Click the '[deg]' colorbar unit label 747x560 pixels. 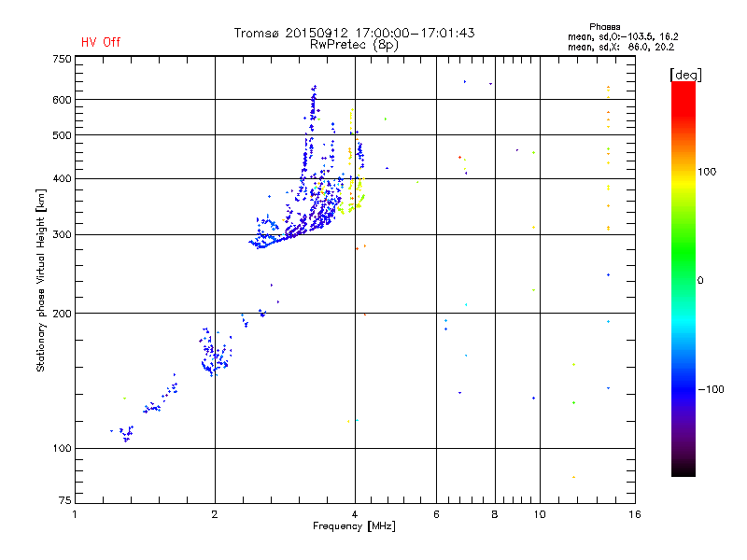pyautogui.click(x=685, y=75)
